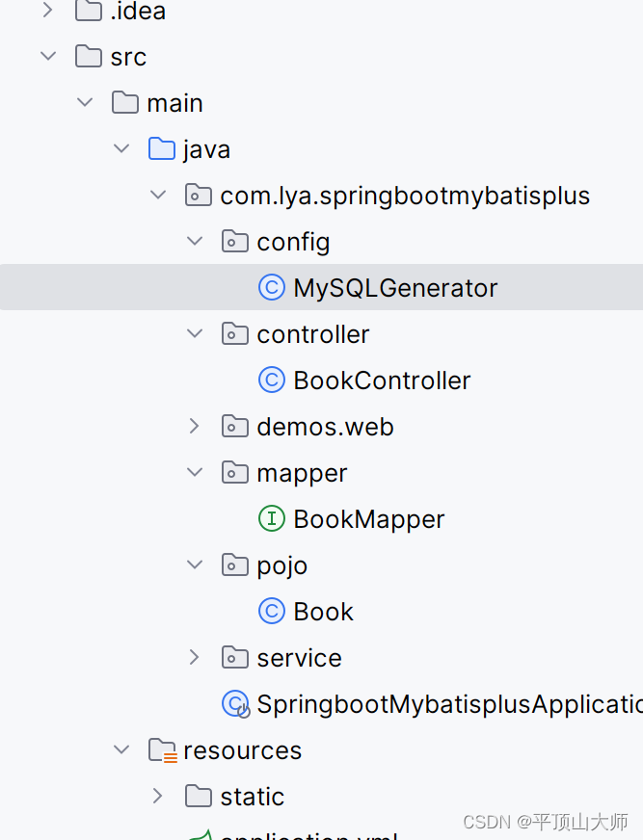Select com.lya.springbootmybatisplus package

tap(405, 196)
